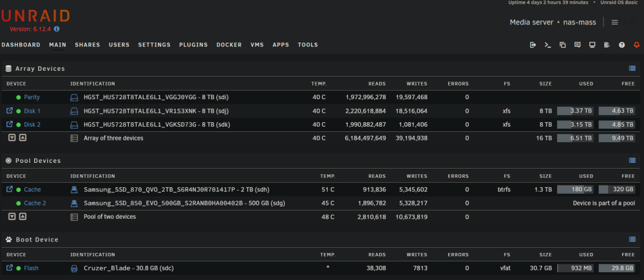Screen dimensions: 644x280
Task: Toggle Array Devices reads/writes display icon
Action: pos(632,69)
